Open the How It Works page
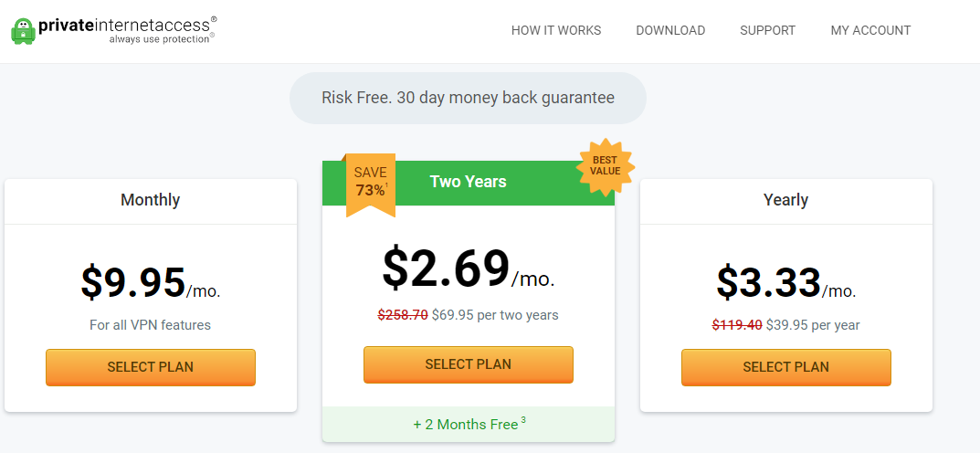Screen dimensions: 980x453 coord(556,30)
